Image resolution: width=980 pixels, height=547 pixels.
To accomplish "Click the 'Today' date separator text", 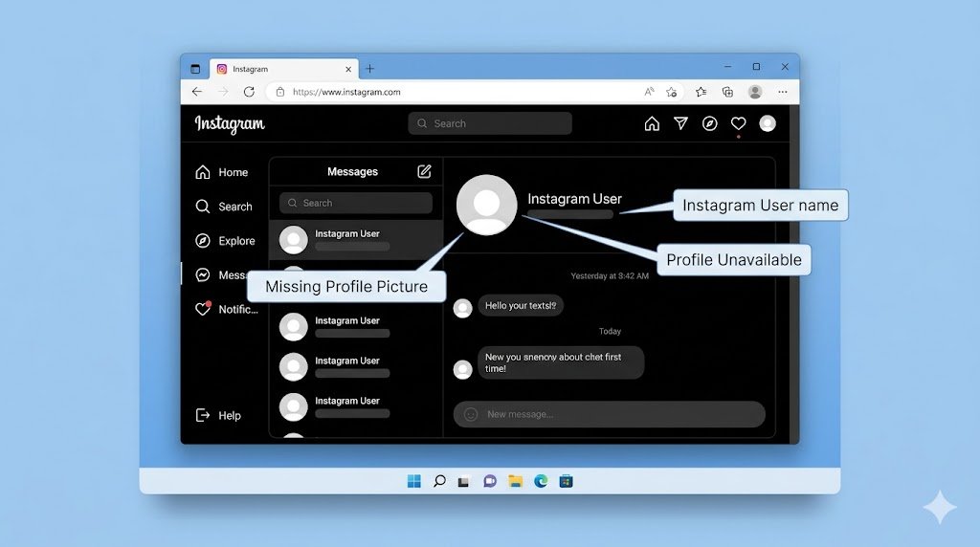I will point(610,332).
